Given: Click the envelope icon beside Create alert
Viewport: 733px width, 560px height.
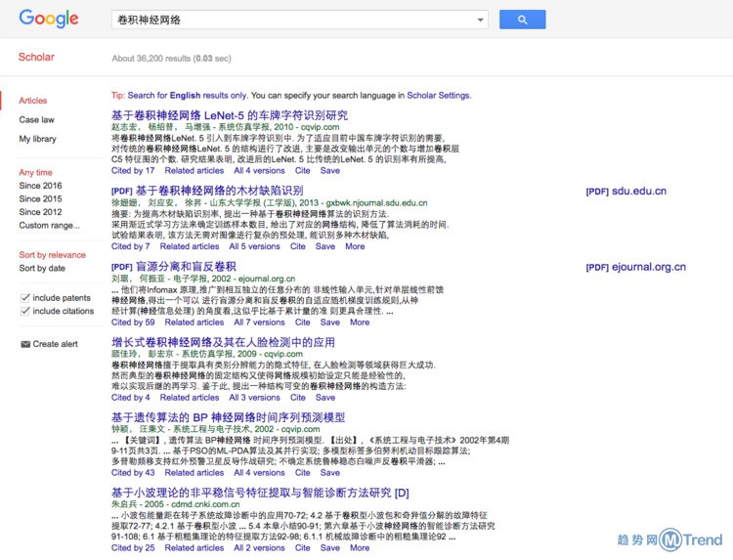Looking at the screenshot, I should [25, 344].
